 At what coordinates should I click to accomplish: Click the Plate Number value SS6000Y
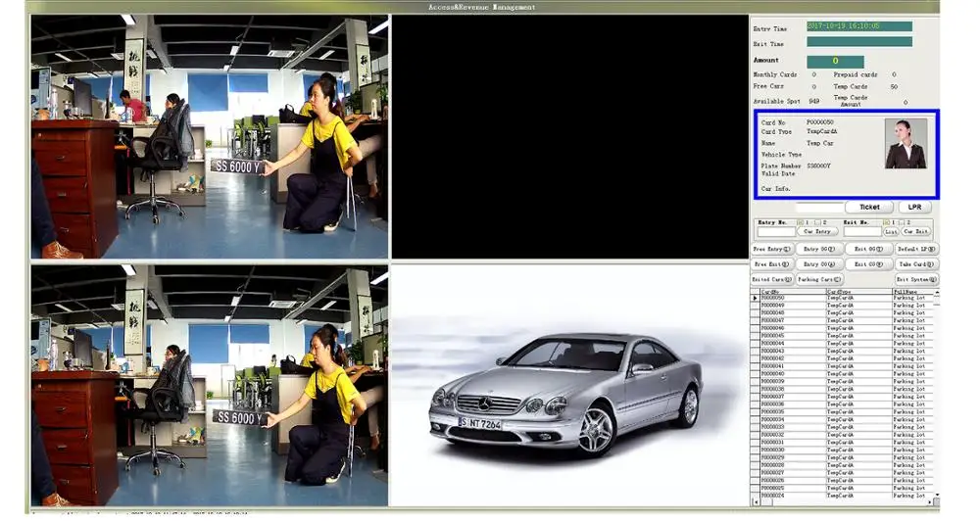pyautogui.click(x=818, y=166)
